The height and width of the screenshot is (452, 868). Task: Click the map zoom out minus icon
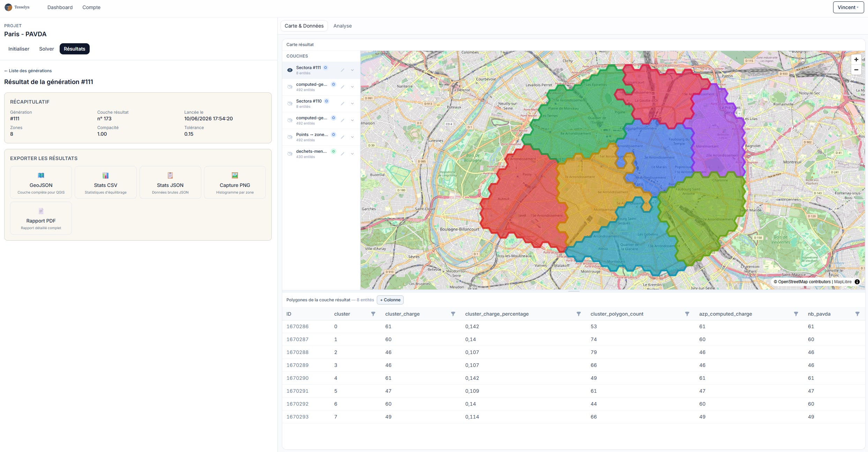[856, 70]
